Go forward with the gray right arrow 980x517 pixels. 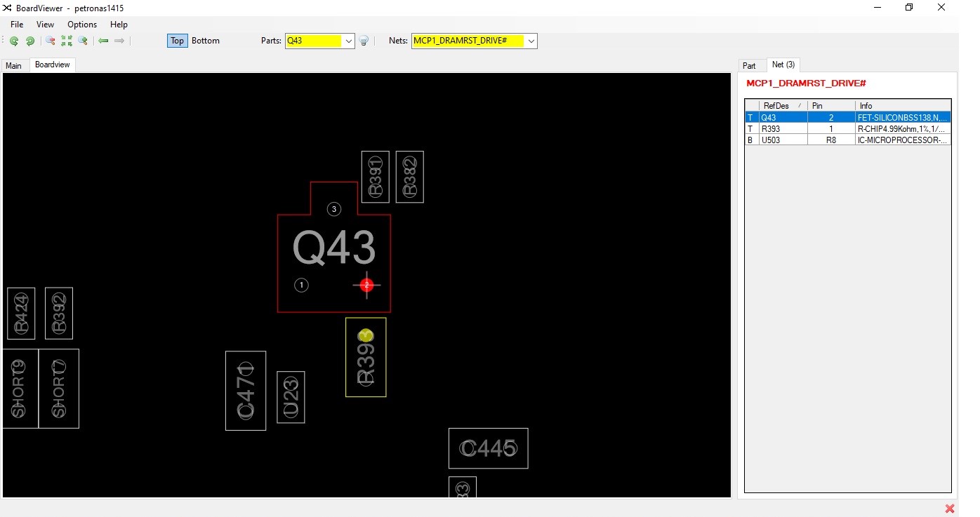point(119,41)
